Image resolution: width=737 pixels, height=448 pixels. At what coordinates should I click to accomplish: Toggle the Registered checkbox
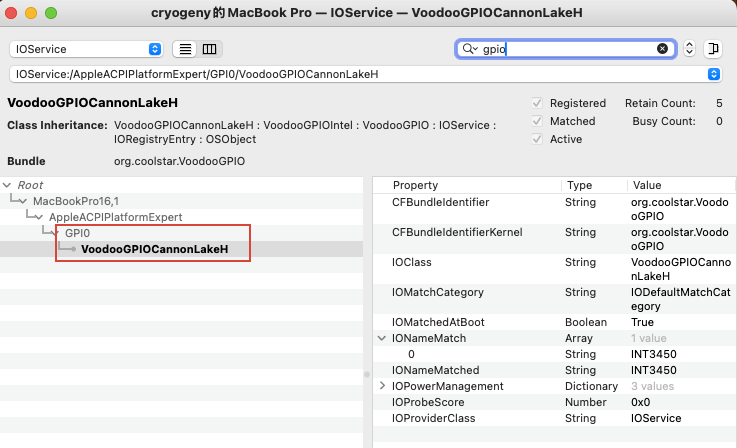point(537,103)
